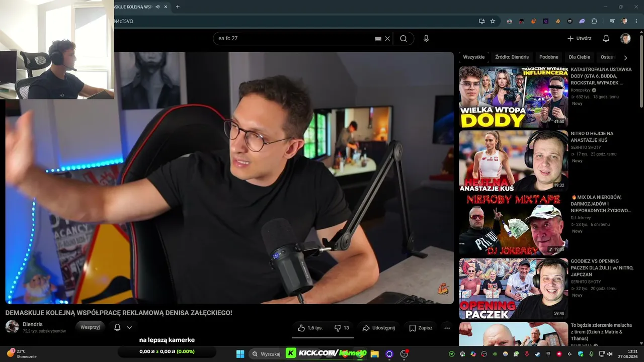Clear the 'ea fc 27' search text
Image resolution: width=644 pixels, height=362 pixels.
[387, 39]
